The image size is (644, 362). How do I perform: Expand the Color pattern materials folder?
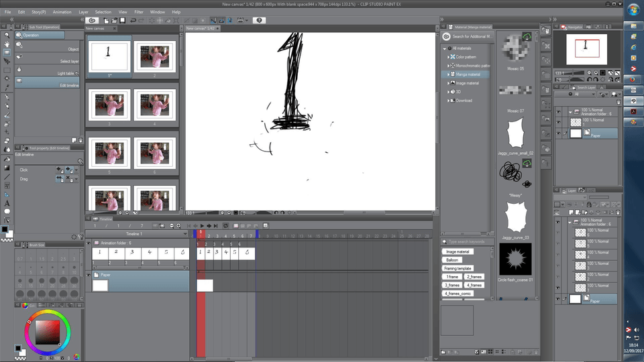pos(449,57)
